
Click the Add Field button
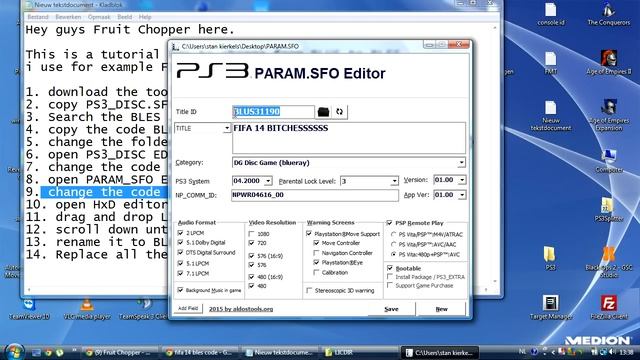point(188,308)
